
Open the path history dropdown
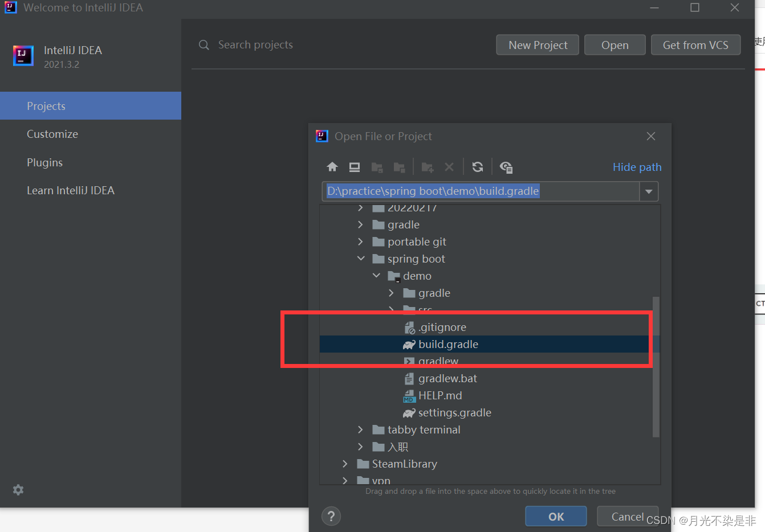coord(649,191)
